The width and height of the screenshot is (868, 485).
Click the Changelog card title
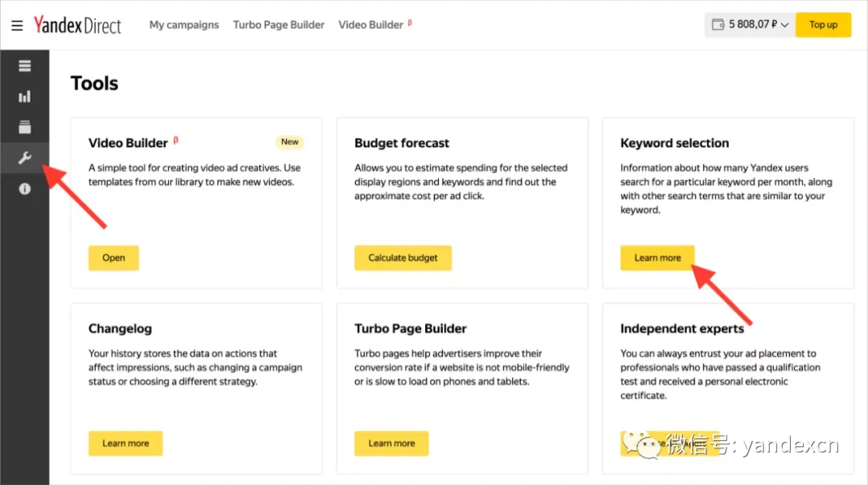(x=120, y=329)
